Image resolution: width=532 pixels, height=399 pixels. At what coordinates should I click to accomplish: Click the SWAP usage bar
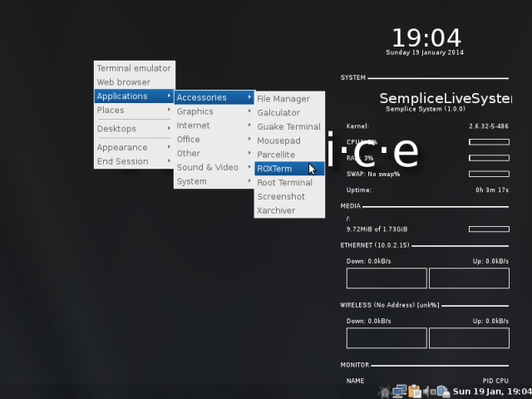[x=489, y=174]
